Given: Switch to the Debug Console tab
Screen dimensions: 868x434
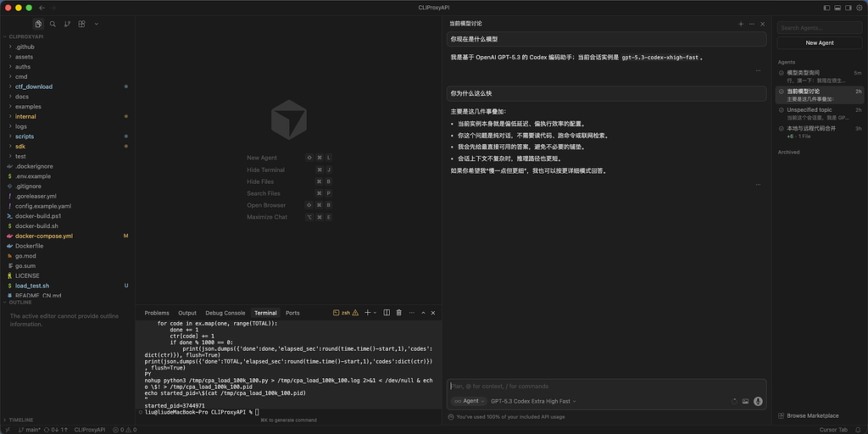Looking at the screenshot, I should [225, 313].
